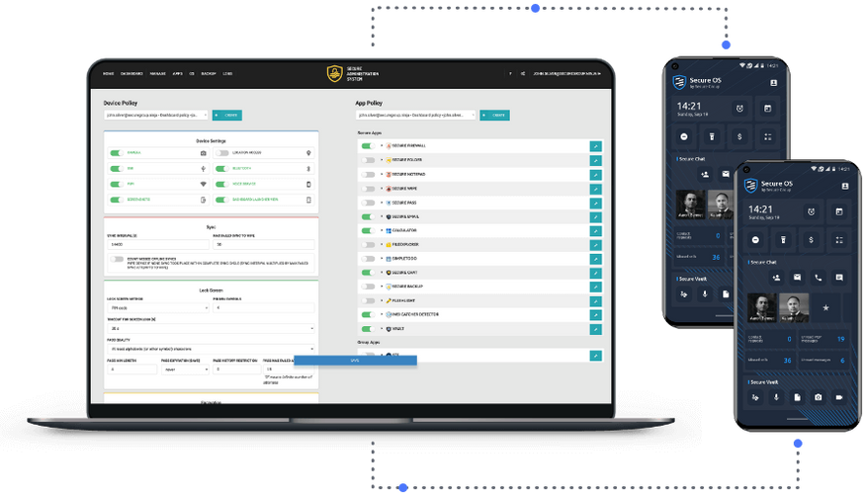Click the WiFi signal icon in Device Settings
This screenshot has height=496, width=868.
[204, 184]
